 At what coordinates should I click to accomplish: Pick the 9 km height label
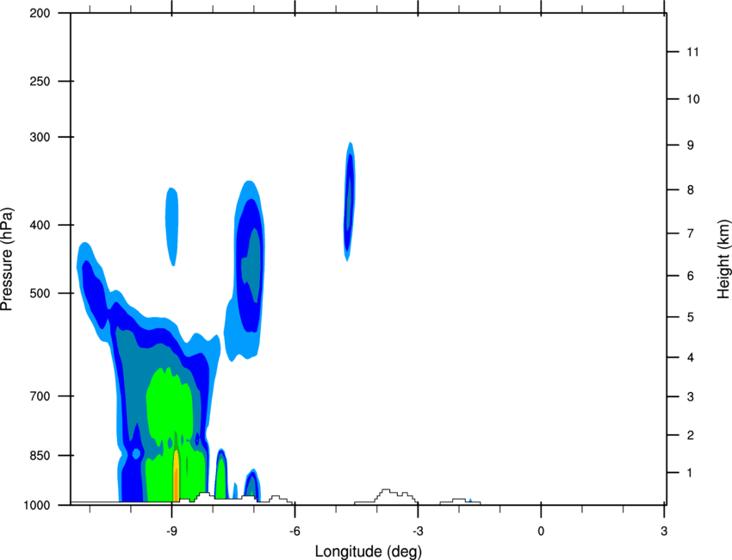pyautogui.click(x=690, y=146)
